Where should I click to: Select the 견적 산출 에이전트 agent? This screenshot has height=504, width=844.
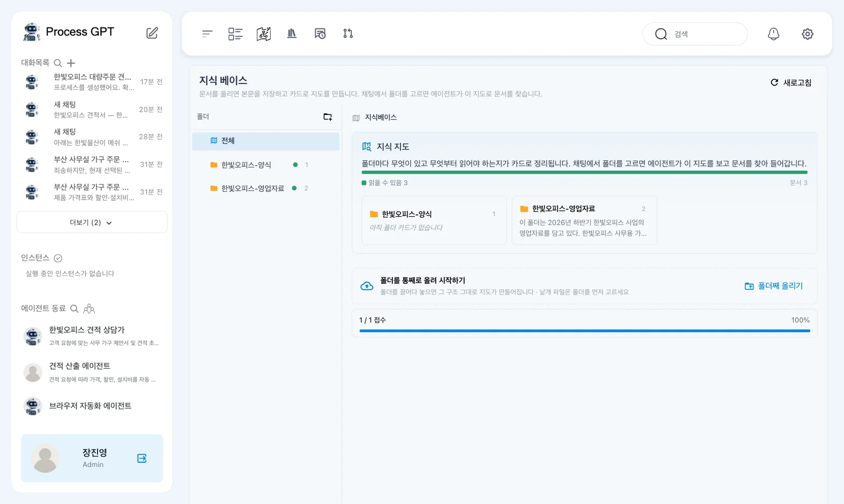pyautogui.click(x=92, y=372)
